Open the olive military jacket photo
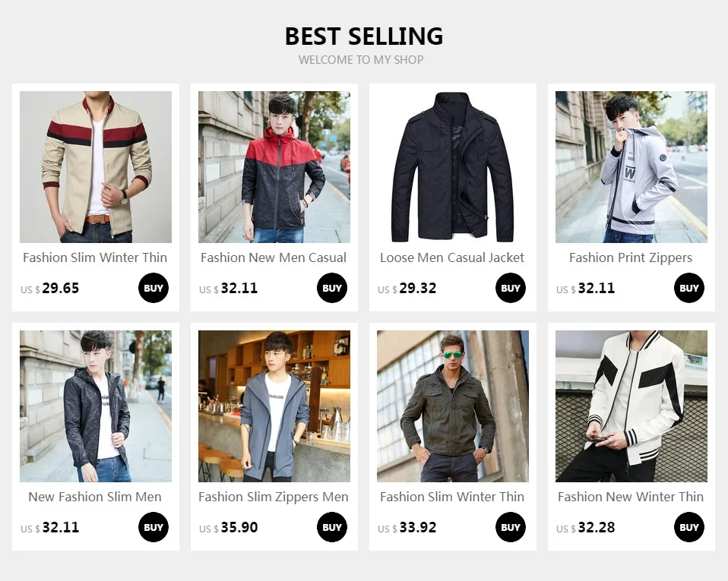Screen dimensions: 728x581 tap(453, 406)
